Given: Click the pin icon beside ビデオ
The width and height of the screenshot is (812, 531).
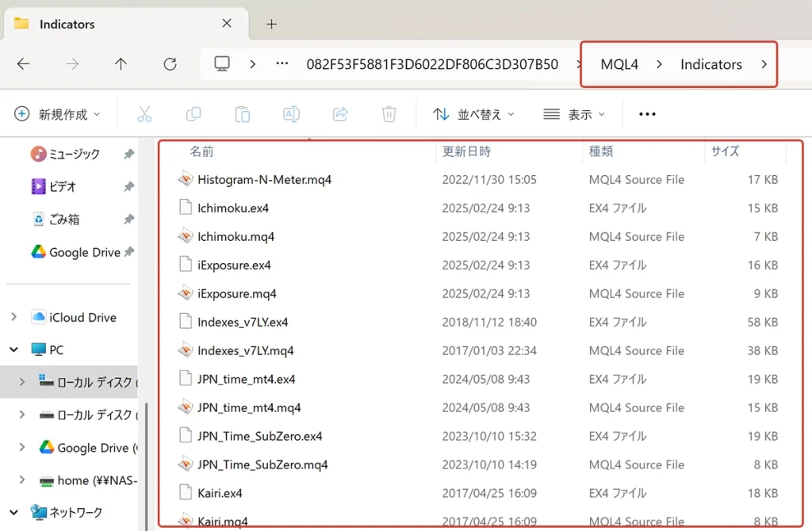Looking at the screenshot, I should (129, 186).
